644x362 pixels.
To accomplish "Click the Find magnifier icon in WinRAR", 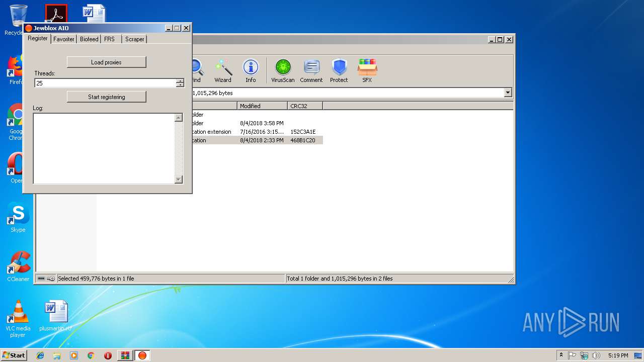I will click(196, 70).
